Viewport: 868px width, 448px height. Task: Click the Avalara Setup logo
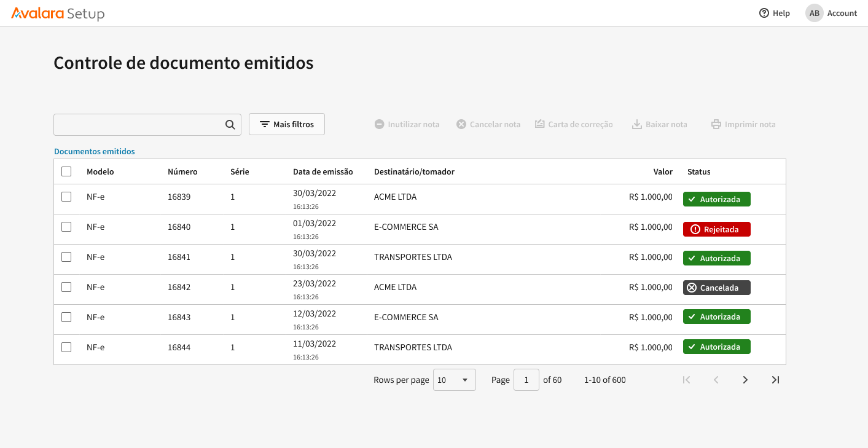(58, 14)
